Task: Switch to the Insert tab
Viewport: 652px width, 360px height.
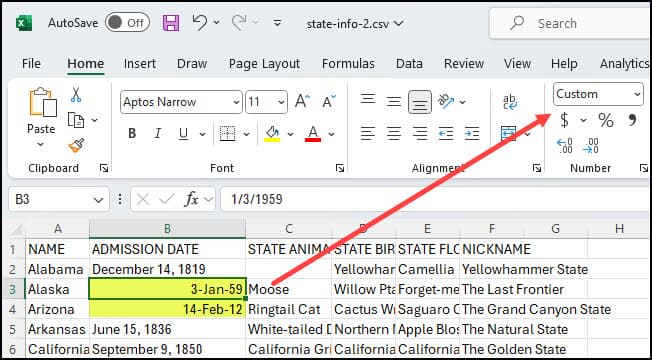Action: point(140,64)
